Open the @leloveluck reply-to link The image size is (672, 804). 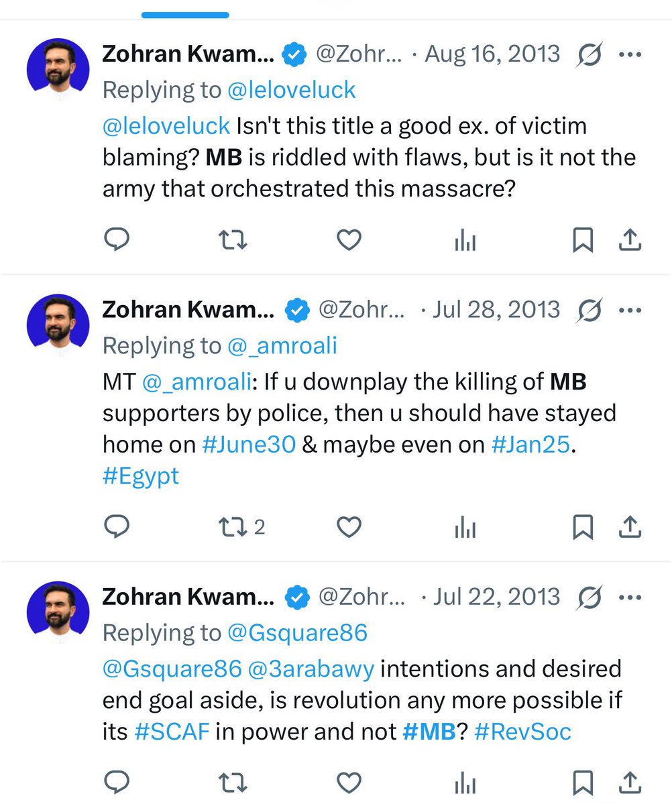click(291, 91)
